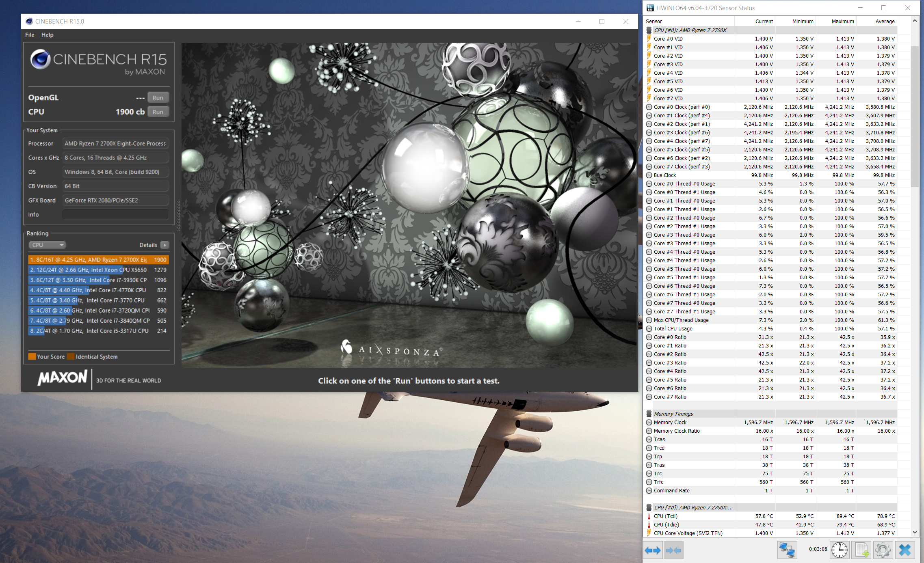924x563 pixels.
Task: Click the Identical System legend swatch
Action: pyautogui.click(x=71, y=356)
